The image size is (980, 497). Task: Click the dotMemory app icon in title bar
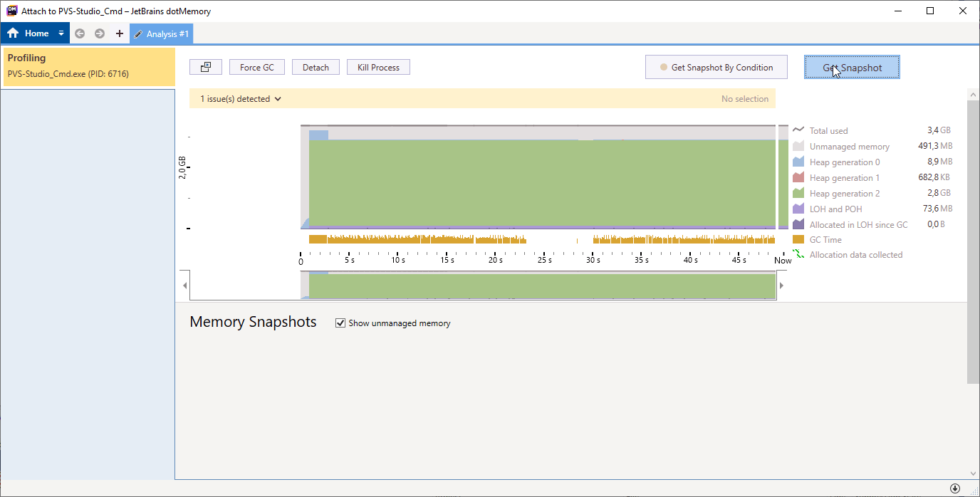pyautogui.click(x=12, y=11)
